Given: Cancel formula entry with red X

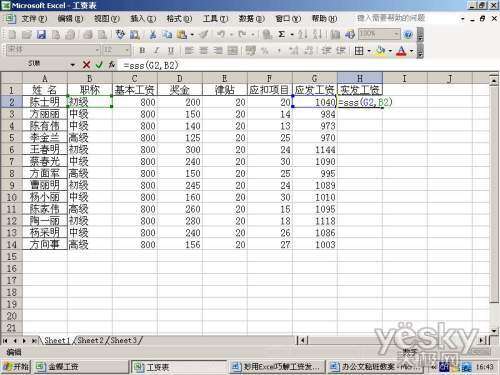Looking at the screenshot, I should (x=86, y=65).
